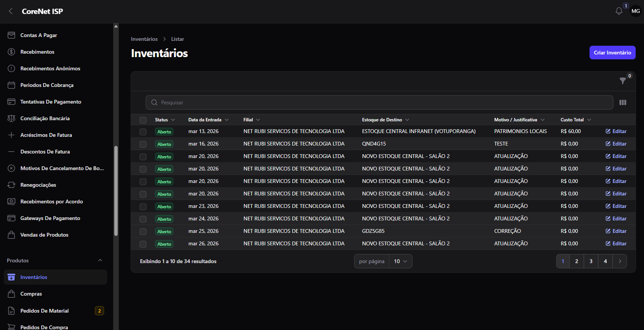
Task: Tick the select-all checkbox in the table header
Action: coord(143,120)
